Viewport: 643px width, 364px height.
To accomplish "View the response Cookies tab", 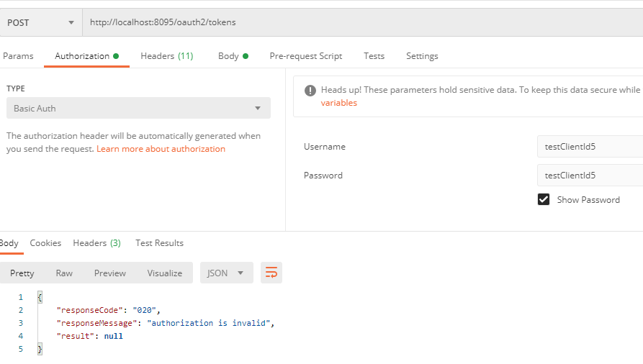I will 45,243.
